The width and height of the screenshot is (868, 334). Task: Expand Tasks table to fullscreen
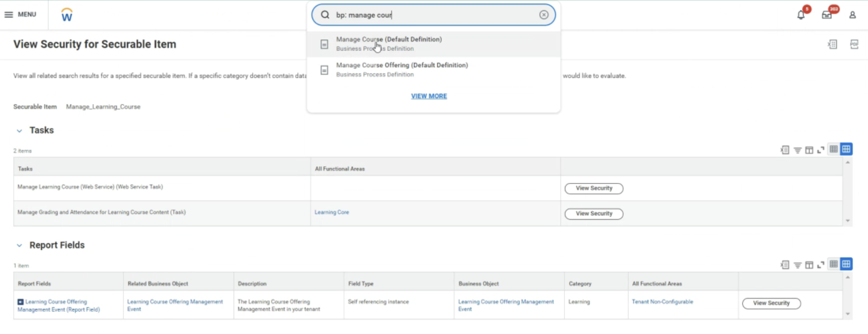click(820, 150)
